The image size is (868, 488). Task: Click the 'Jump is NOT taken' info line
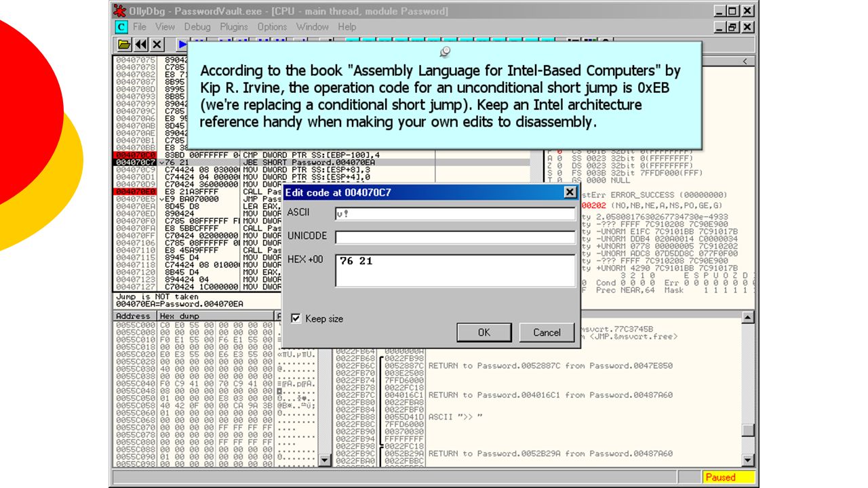pos(157,297)
